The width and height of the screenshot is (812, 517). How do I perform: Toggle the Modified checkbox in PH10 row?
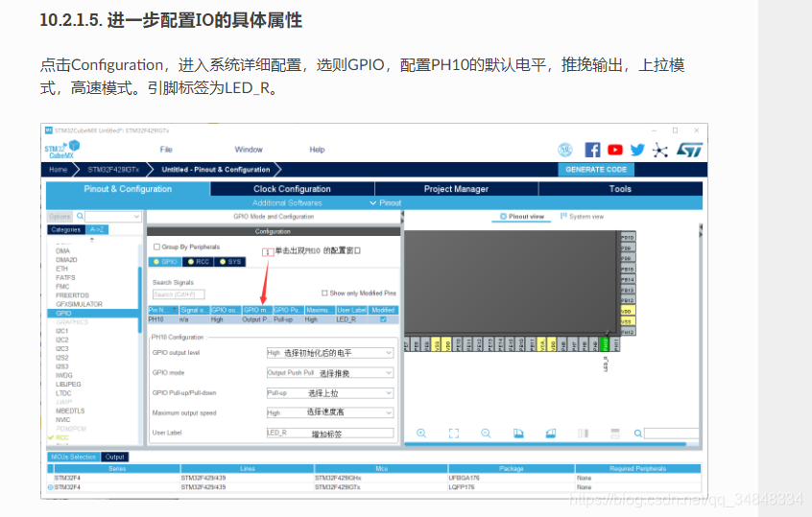(383, 319)
